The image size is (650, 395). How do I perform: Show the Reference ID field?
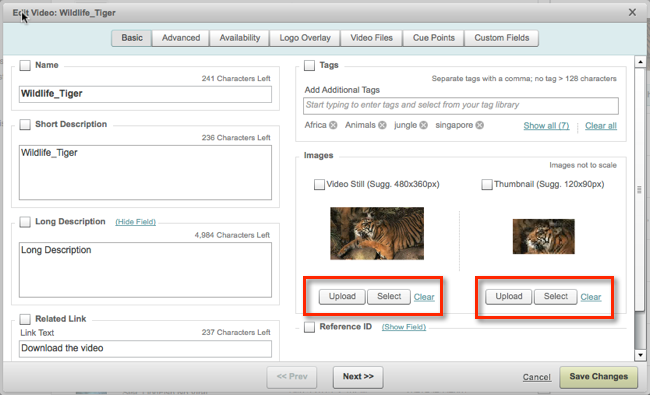point(404,327)
